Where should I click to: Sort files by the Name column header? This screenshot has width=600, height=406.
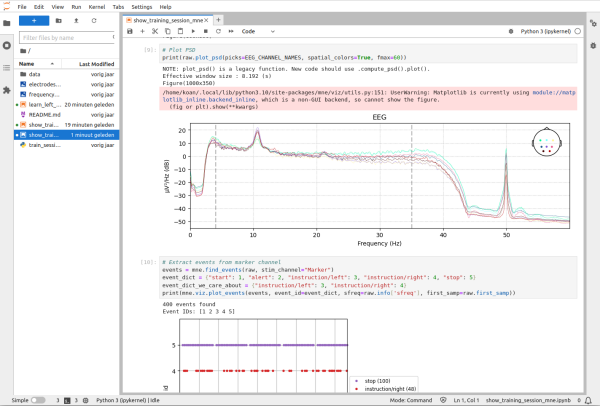(x=27, y=63)
